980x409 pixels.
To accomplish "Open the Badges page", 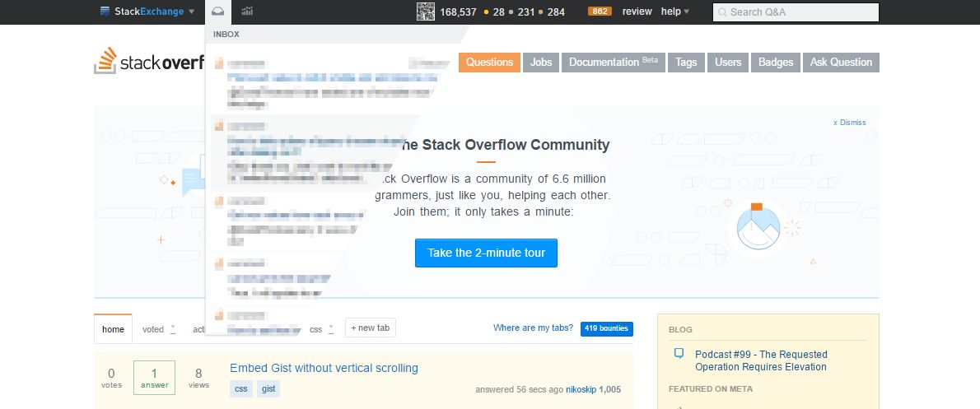I will click(776, 63).
